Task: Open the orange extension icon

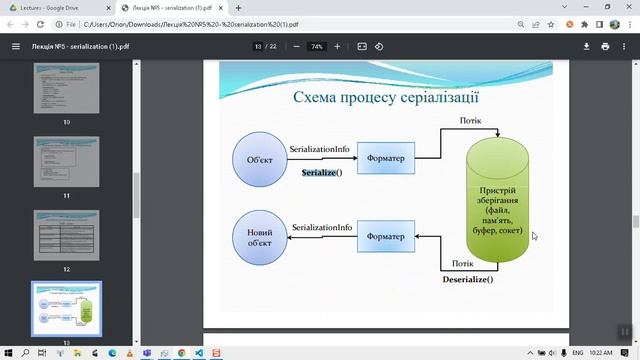Action: point(569,24)
